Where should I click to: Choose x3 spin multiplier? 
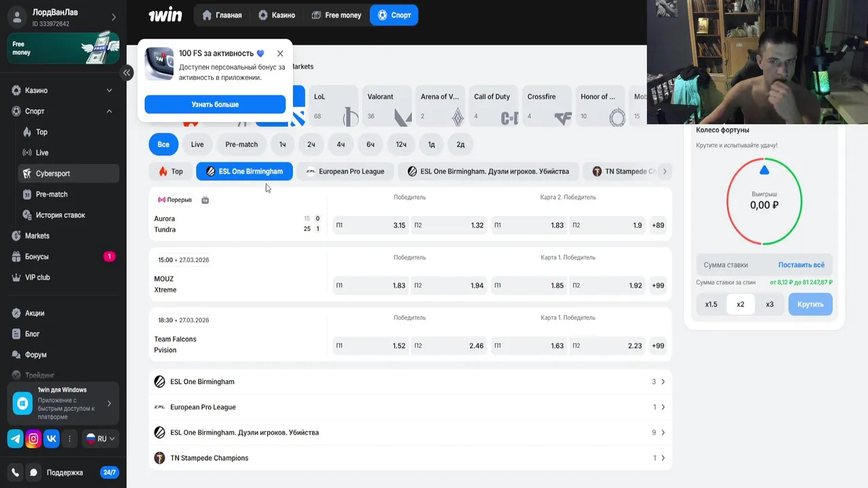[770, 304]
